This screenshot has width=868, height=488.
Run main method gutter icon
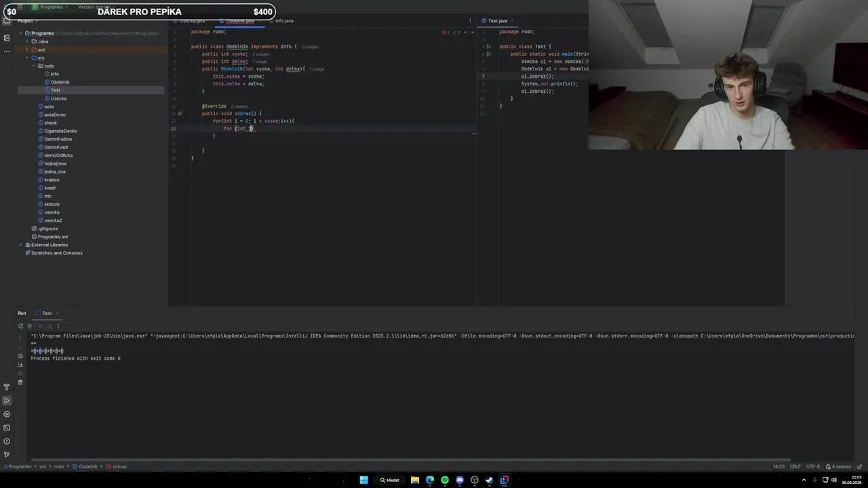click(x=488, y=54)
